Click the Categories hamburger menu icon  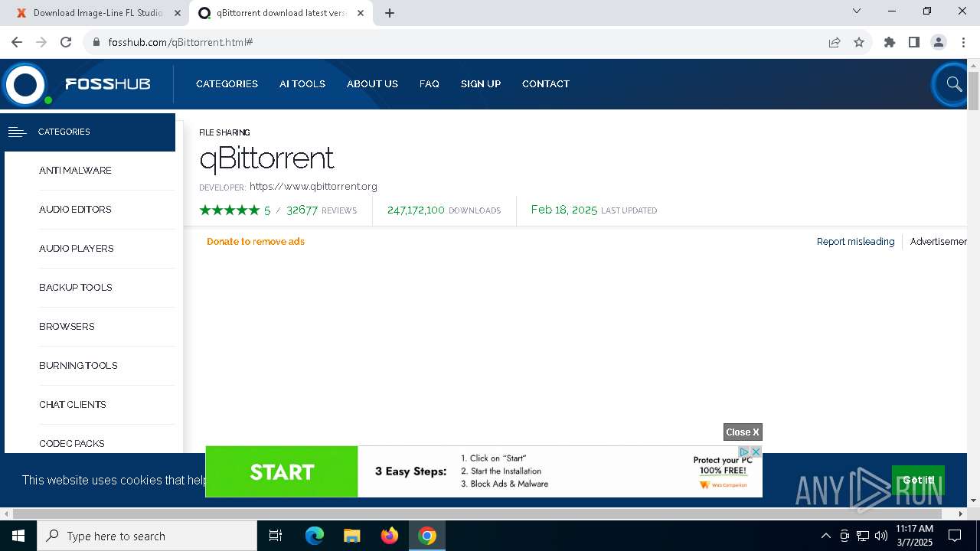(x=17, y=132)
